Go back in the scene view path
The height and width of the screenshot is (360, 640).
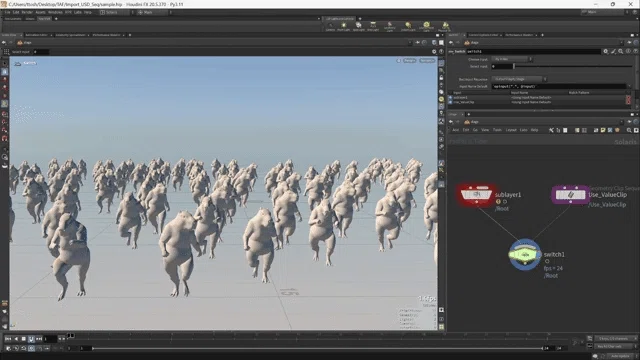(x=4, y=42)
